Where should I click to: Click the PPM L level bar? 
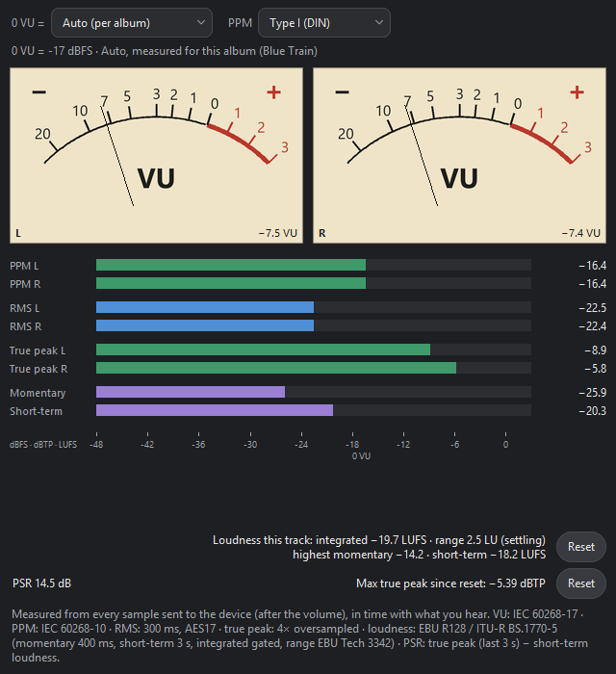[x=314, y=265]
